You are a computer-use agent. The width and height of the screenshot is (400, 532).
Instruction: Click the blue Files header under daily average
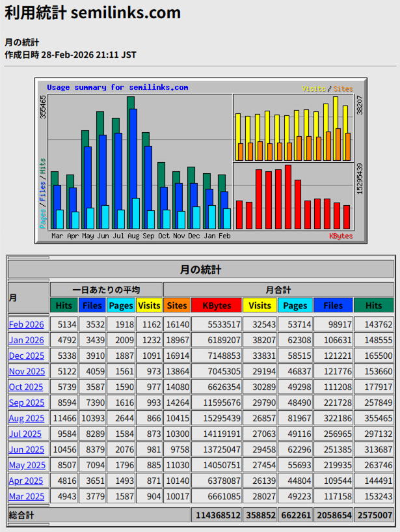point(92,305)
